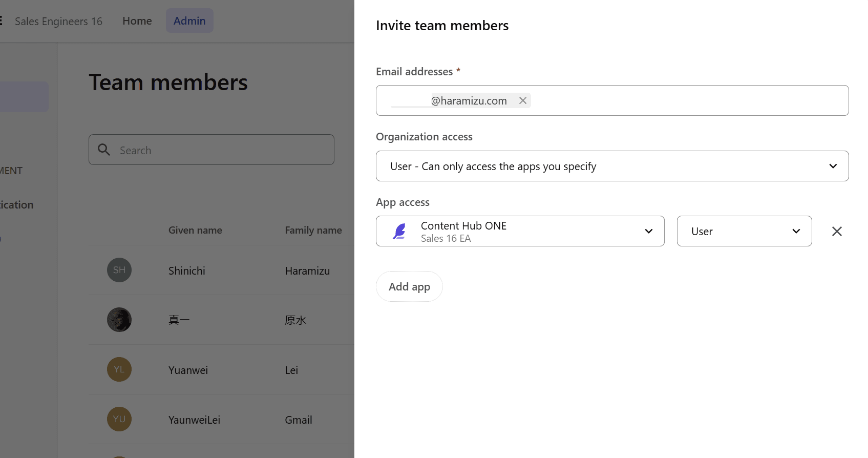Click the YU avatar for YaunweiLei
This screenshot has width=868, height=458.
coord(119,419)
